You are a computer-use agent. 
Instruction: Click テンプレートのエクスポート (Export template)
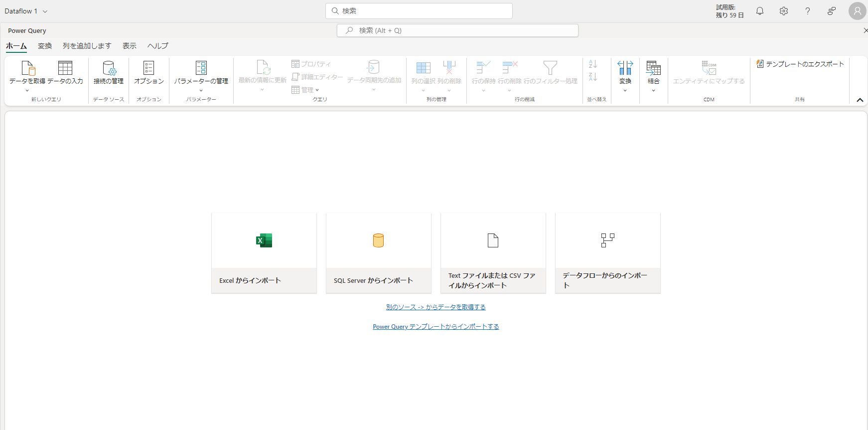tap(800, 64)
